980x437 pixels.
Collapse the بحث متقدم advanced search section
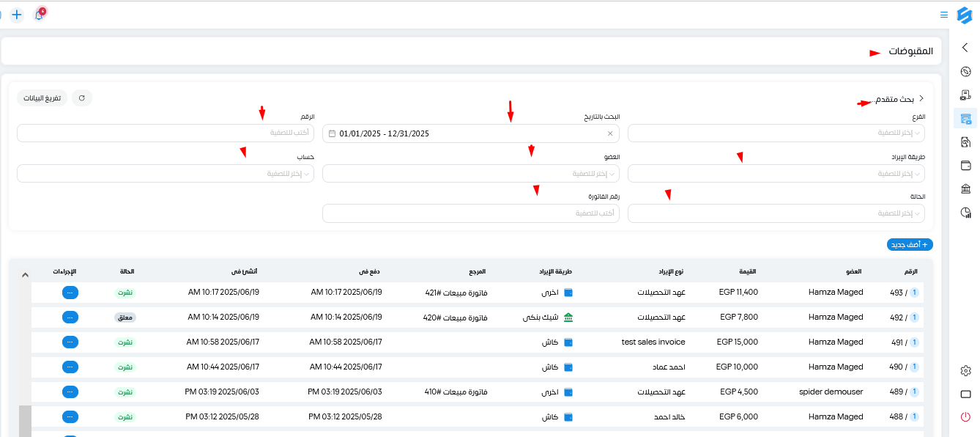point(921,98)
